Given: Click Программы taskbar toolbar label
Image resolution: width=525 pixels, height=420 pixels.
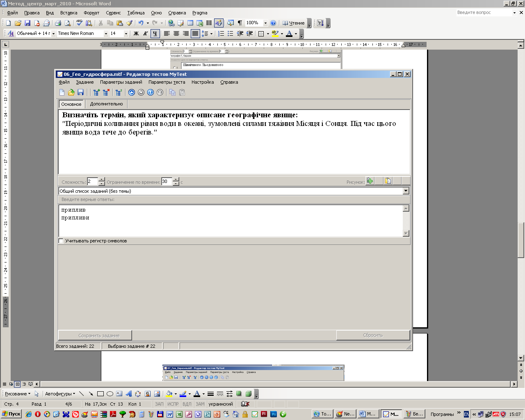Looking at the screenshot, I should (x=442, y=414).
